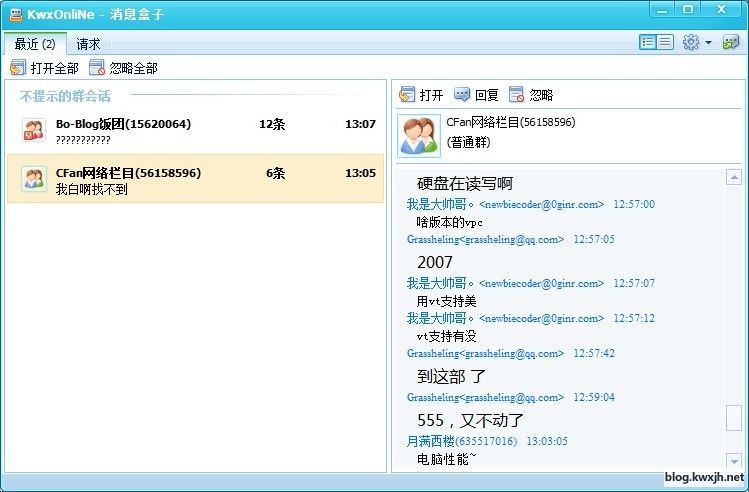Click the 打开全部 toolbar button
Image resolution: width=749 pixels, height=492 pixels.
click(44, 68)
